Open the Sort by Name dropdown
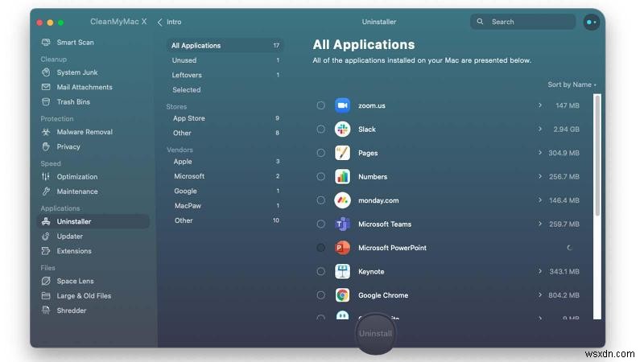Image resolution: width=644 pixels, height=362 pixels. coord(572,84)
